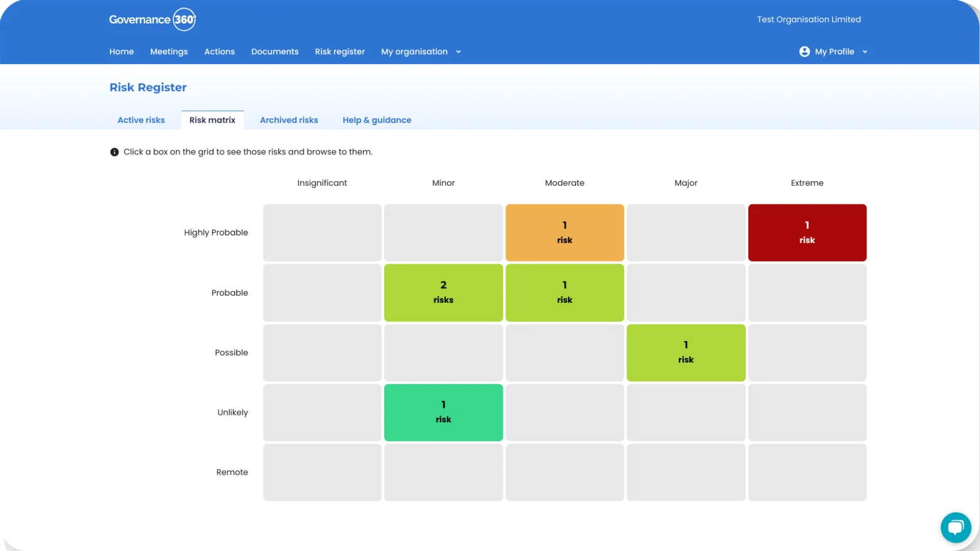This screenshot has width=980, height=551.
Task: View the Help & guidance tab
Action: [x=376, y=120]
